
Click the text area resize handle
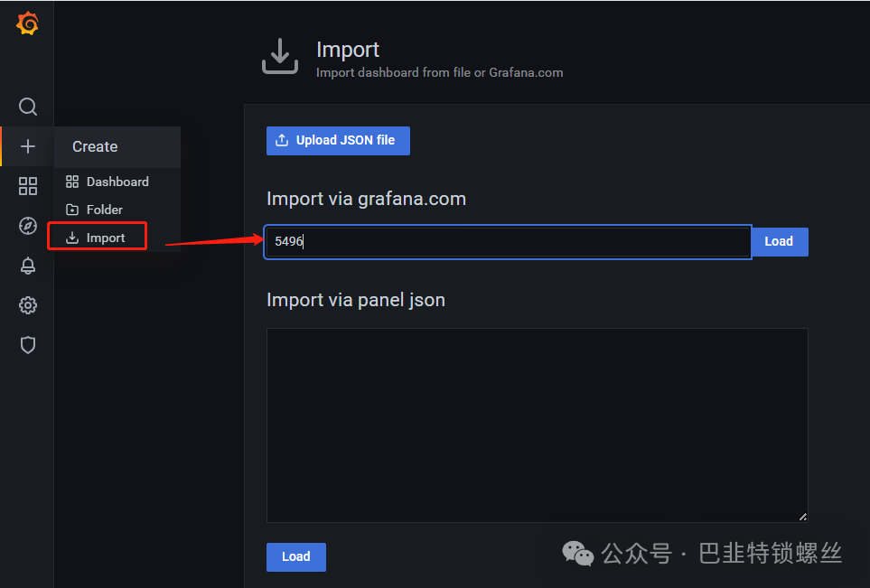tap(802, 517)
